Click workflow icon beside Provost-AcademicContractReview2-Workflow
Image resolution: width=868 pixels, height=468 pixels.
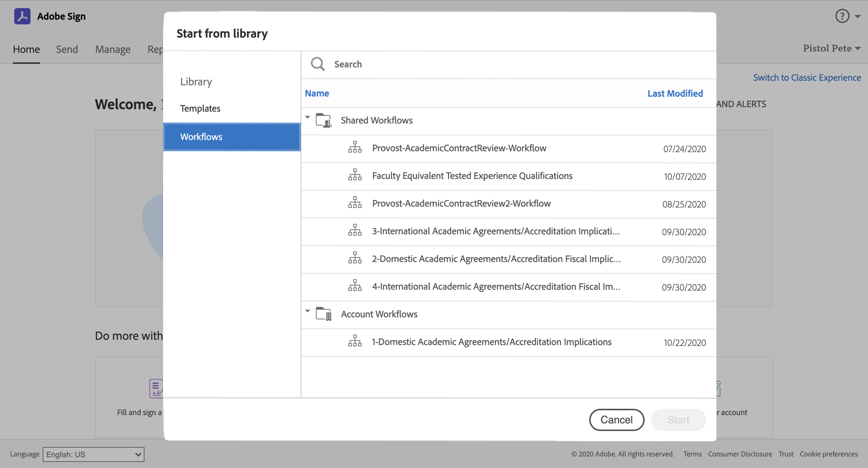355,203
